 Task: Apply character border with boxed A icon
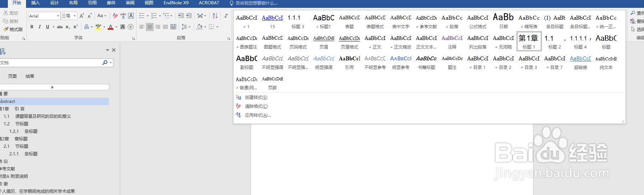point(131,16)
